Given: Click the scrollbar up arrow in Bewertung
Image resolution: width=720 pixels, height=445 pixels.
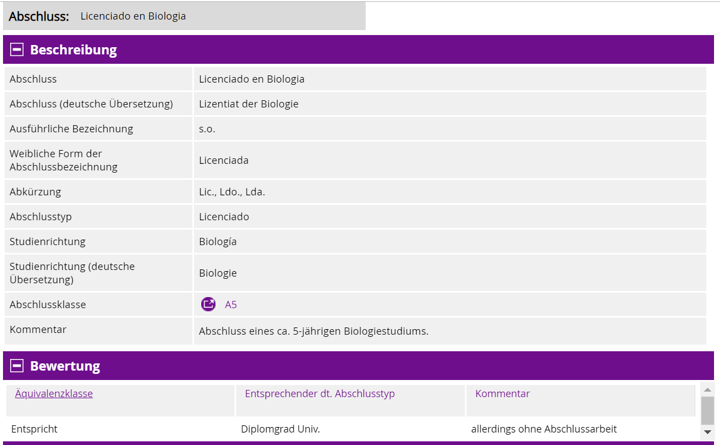Looking at the screenshot, I should click(708, 390).
